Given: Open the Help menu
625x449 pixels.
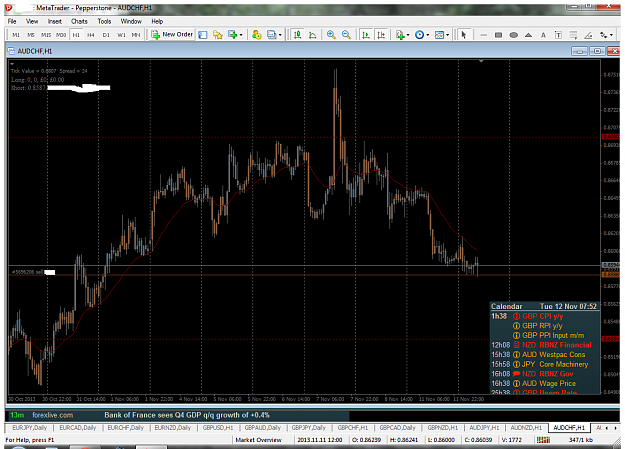Looking at the screenshot, I should coord(157,21).
